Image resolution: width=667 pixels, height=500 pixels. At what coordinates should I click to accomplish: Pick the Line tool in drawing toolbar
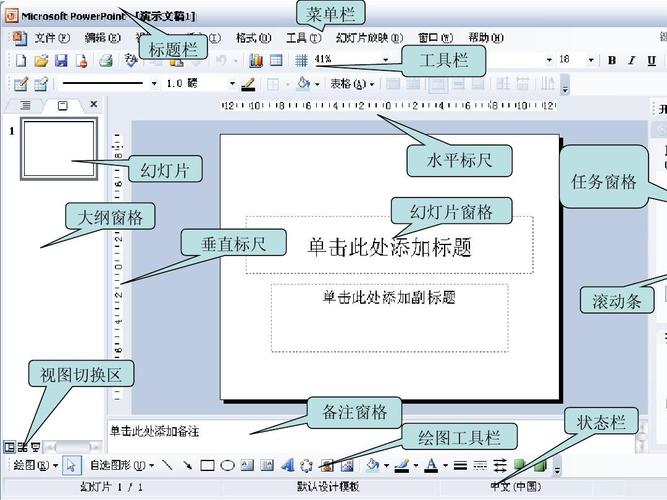167,465
